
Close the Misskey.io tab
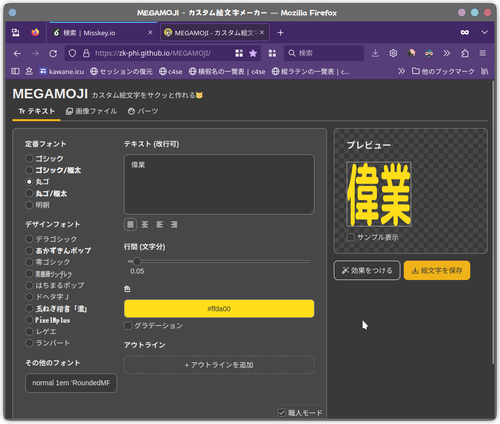click(x=150, y=32)
